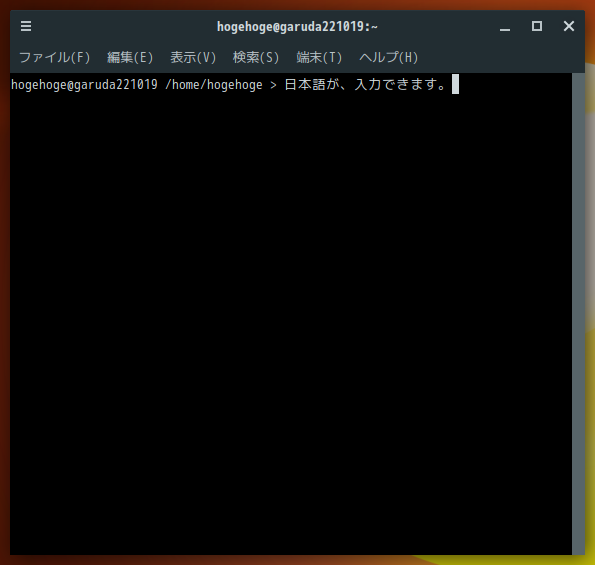
Task: Click the desktop wallpaper beside the window
Action: click(x=590, y=304)
